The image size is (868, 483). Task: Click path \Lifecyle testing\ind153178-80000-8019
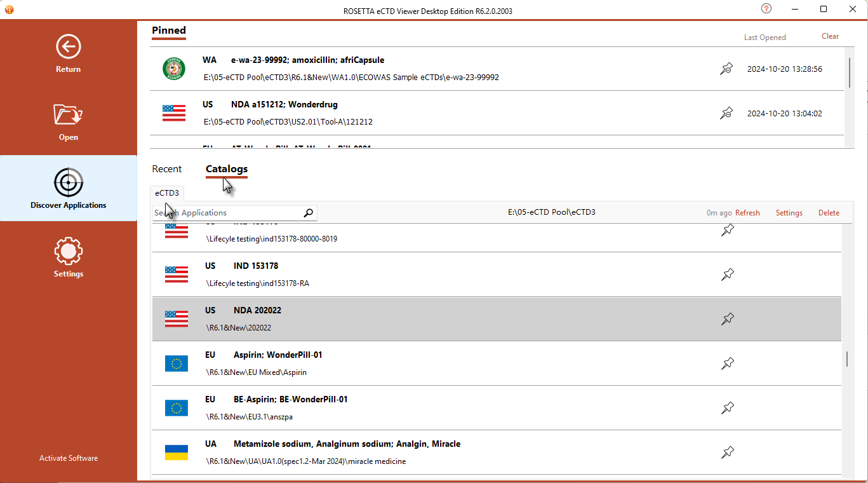coord(271,239)
